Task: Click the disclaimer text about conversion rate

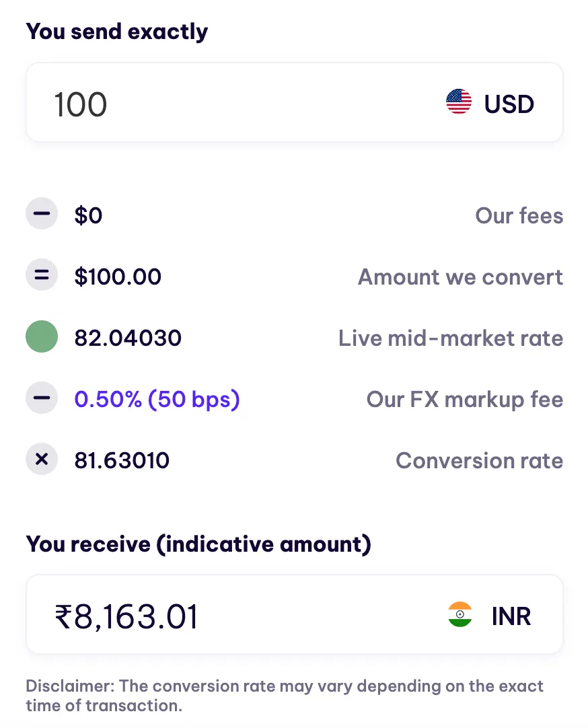Action: coord(285,696)
